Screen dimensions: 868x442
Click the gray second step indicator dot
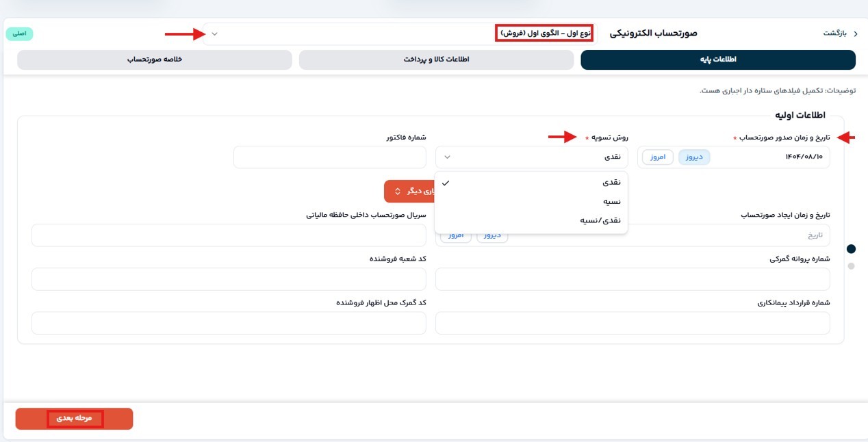(851, 266)
